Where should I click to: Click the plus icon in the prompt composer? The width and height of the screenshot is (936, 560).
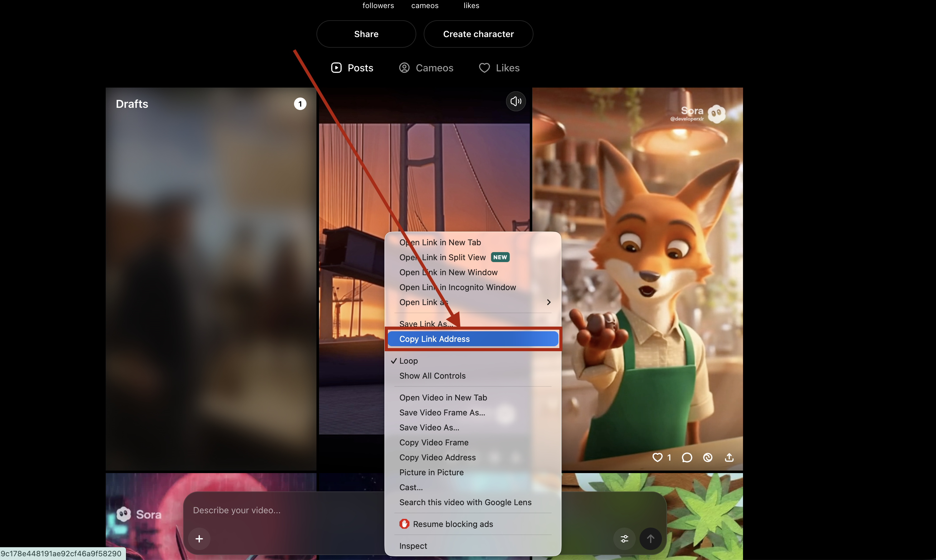tap(199, 539)
